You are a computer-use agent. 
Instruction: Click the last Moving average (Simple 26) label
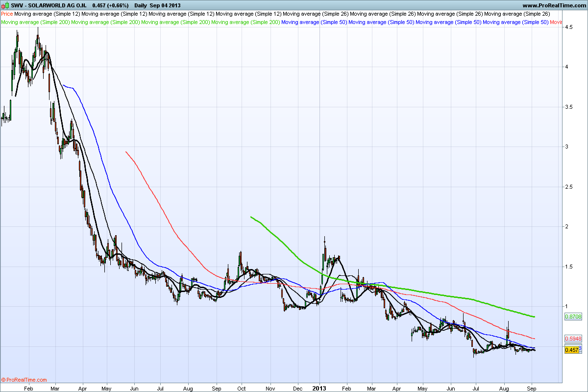(517, 14)
